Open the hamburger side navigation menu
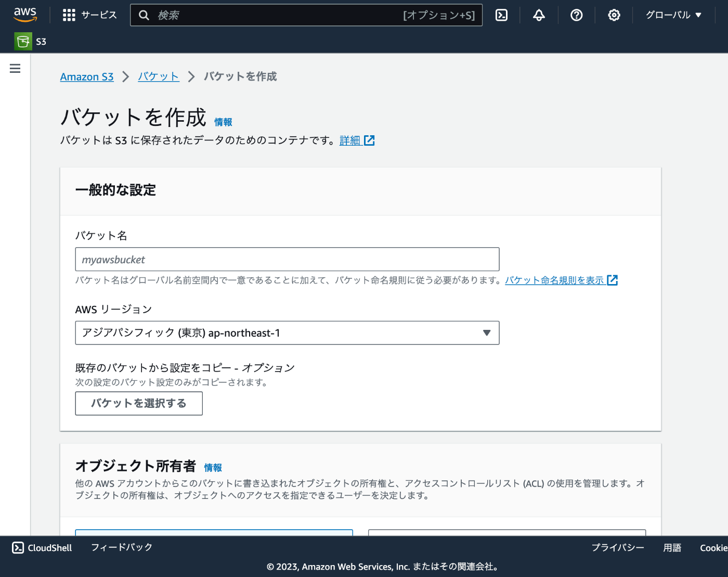Image resolution: width=728 pixels, height=577 pixels. [15, 68]
